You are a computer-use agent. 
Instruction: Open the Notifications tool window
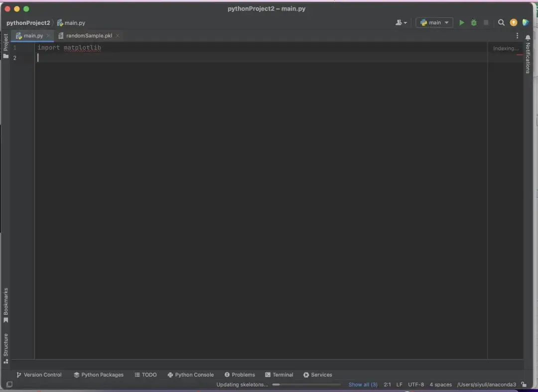pos(528,54)
